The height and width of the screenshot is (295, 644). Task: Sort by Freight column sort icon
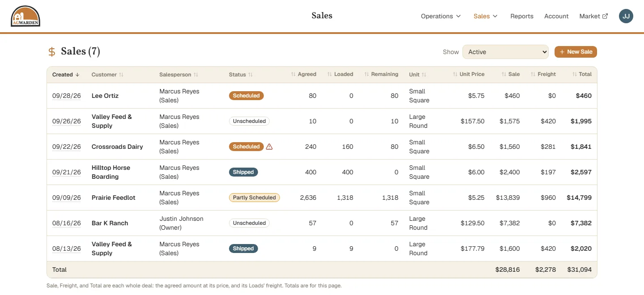pos(533,74)
